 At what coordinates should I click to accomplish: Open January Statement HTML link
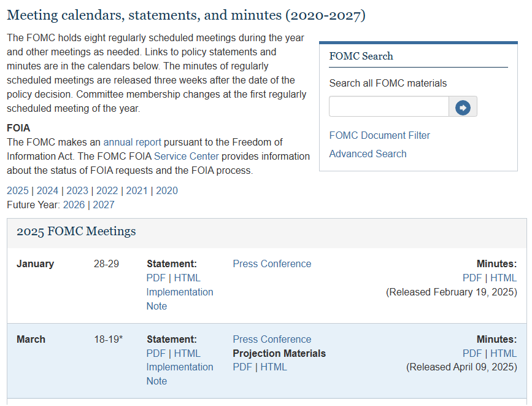tap(187, 278)
